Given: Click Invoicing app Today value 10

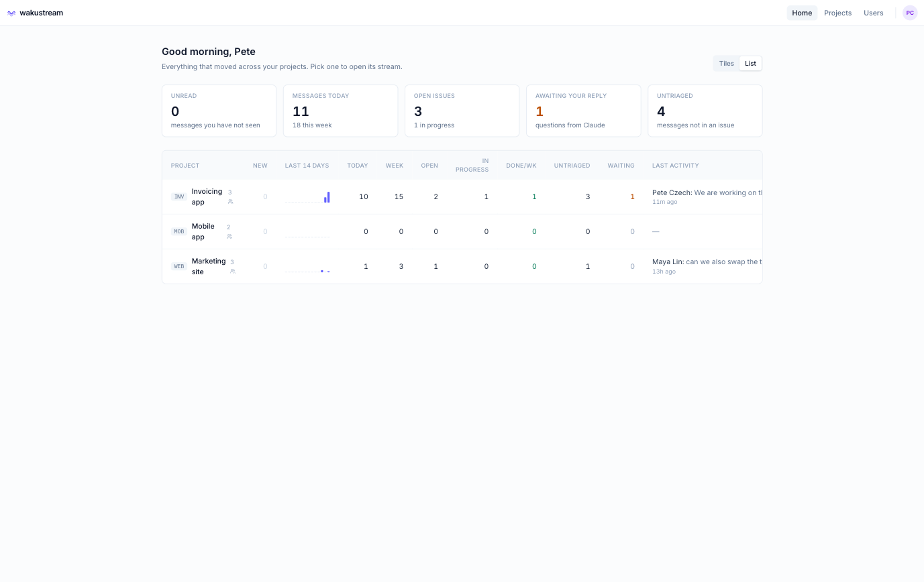Looking at the screenshot, I should click(x=364, y=196).
